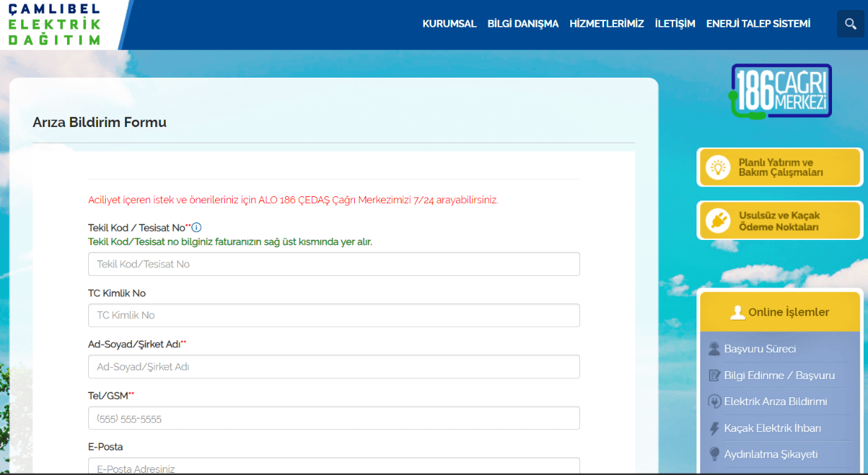Screen dimensions: 868x475
Task: Click the Başvuru Süreci person icon
Action: click(713, 349)
